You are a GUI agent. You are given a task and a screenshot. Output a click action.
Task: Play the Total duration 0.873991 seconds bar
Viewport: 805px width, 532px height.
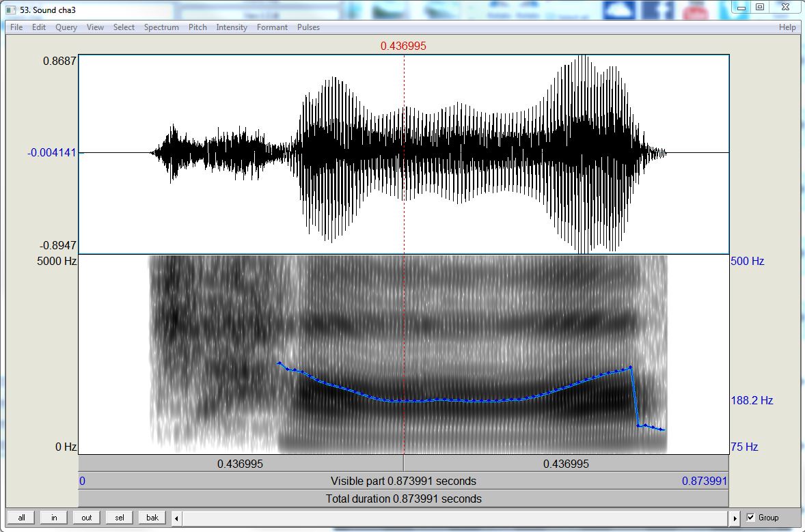click(404, 499)
